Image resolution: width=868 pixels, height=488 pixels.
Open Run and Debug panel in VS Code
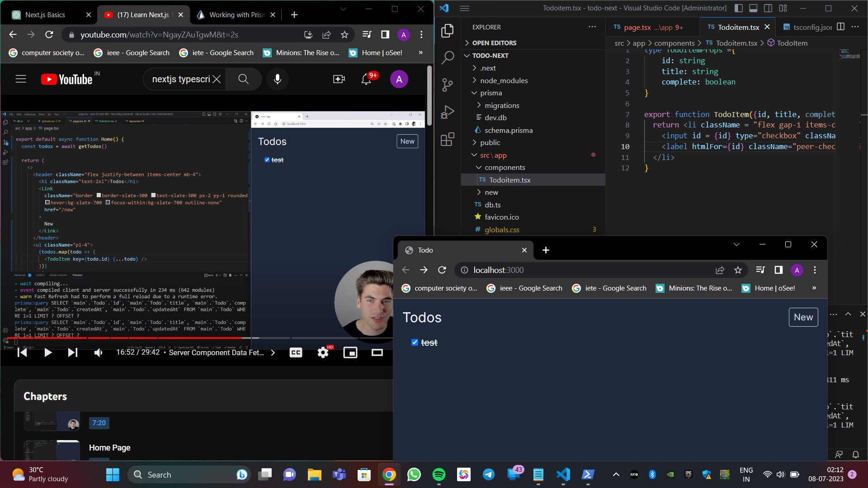(x=447, y=112)
